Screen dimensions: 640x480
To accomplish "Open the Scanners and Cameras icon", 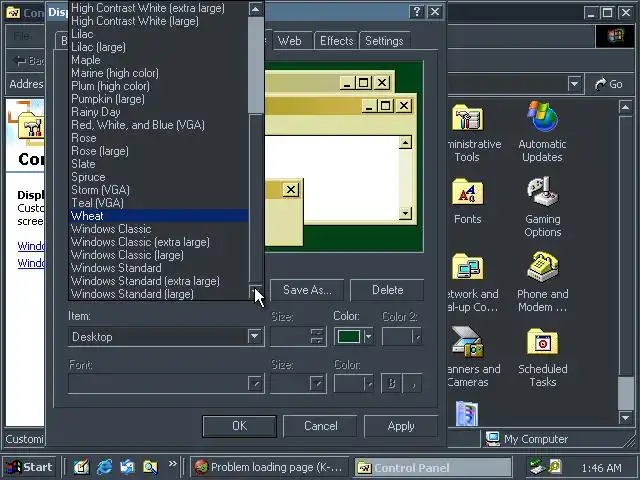I will pos(468,342).
